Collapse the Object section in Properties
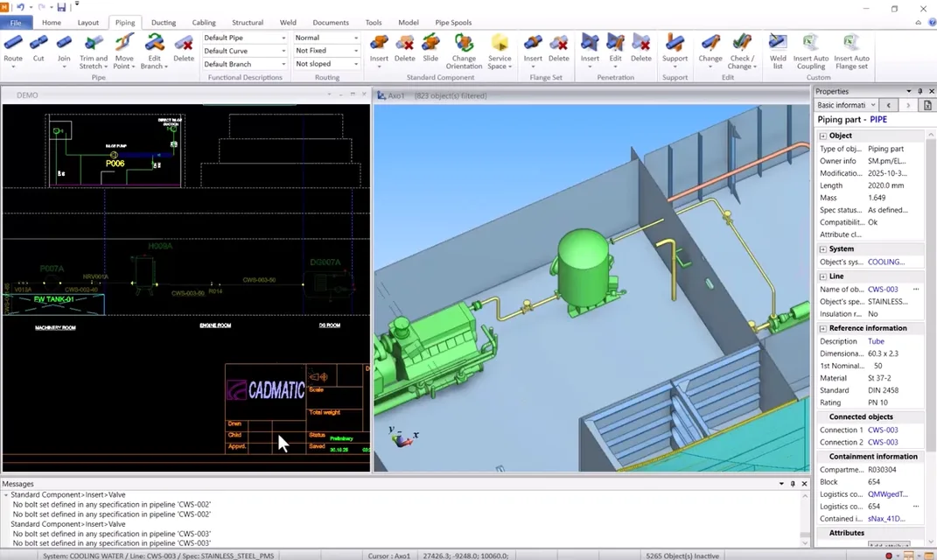937x560 pixels. pyautogui.click(x=822, y=136)
